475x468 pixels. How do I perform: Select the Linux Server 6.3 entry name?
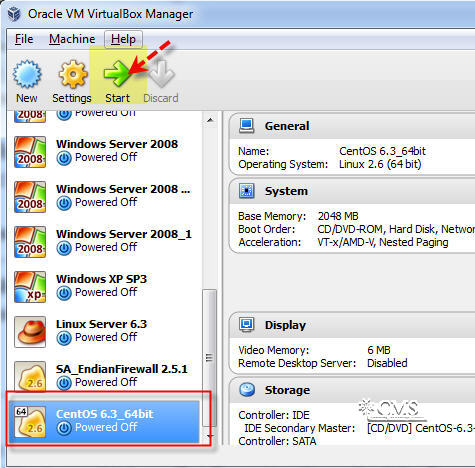tap(101, 324)
